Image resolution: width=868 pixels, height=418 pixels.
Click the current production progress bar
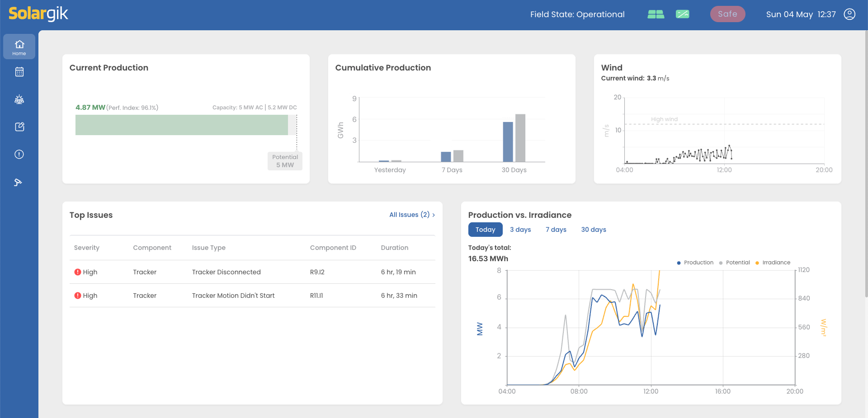point(182,125)
